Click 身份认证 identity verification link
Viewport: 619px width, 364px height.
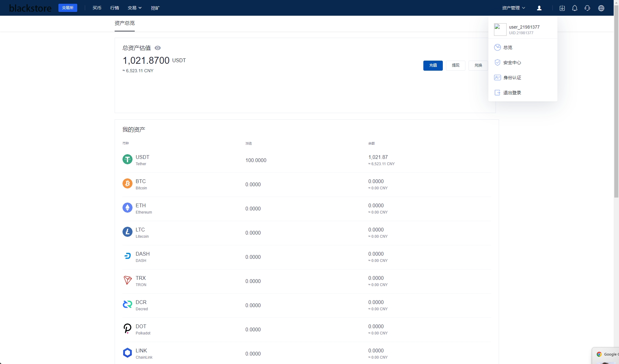pyautogui.click(x=513, y=77)
